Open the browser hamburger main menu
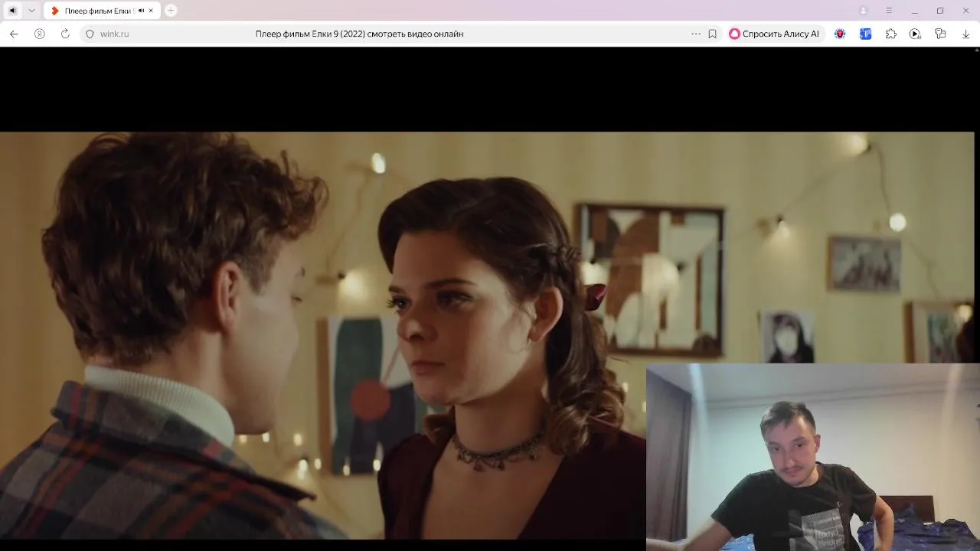980x551 pixels. 889,11
